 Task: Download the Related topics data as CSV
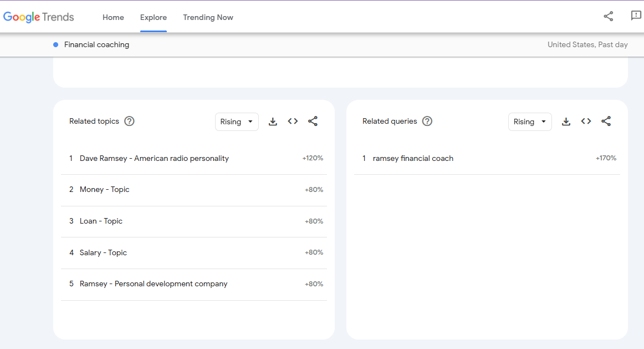[x=273, y=122]
